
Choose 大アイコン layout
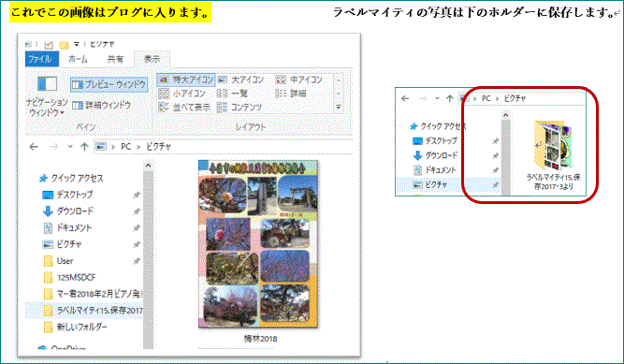[241, 80]
